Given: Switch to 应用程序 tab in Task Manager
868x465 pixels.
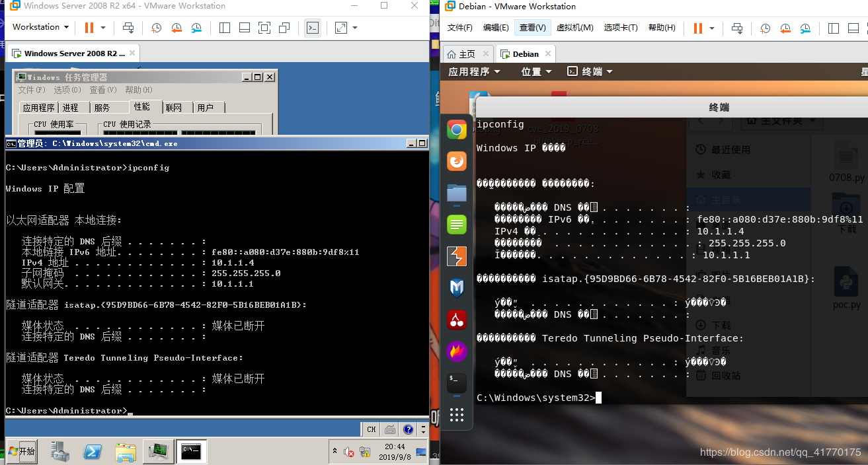Looking at the screenshot, I should (38, 108).
